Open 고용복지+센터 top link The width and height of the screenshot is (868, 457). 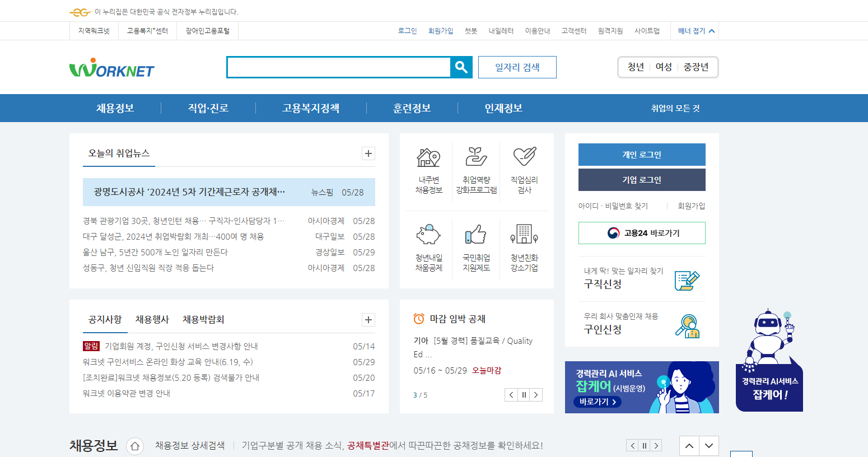coord(147,31)
